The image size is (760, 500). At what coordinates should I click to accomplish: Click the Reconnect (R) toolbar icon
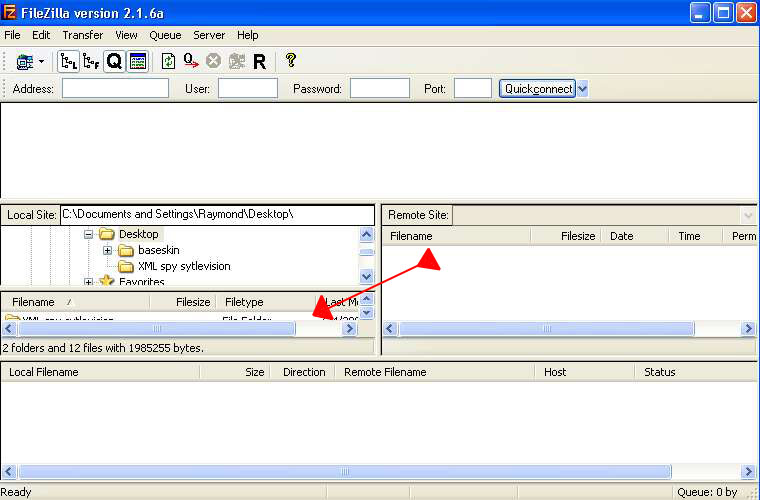click(259, 62)
